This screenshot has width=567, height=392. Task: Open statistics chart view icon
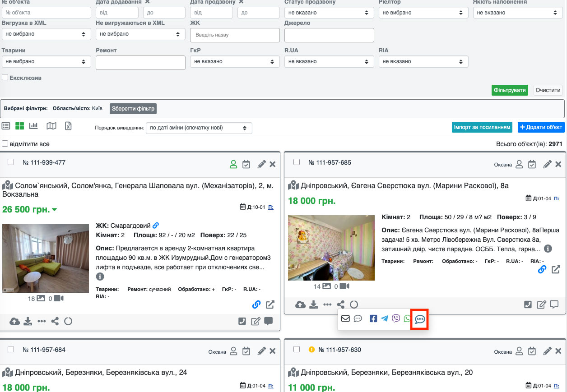33,126
